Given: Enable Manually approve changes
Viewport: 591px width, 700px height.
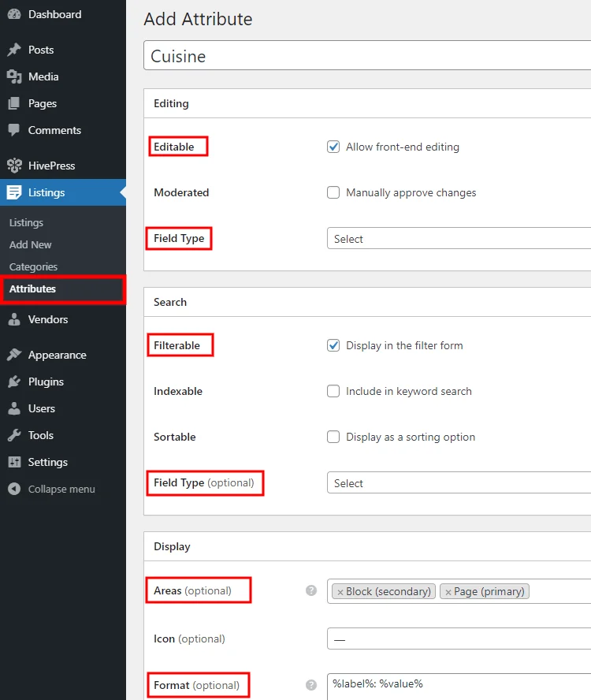Looking at the screenshot, I should click(x=333, y=192).
